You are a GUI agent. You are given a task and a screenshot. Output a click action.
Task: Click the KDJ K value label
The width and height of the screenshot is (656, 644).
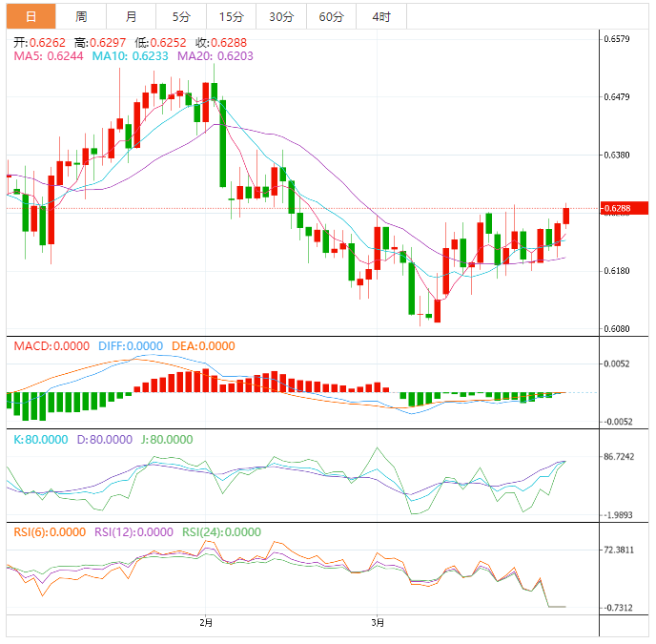40,440
